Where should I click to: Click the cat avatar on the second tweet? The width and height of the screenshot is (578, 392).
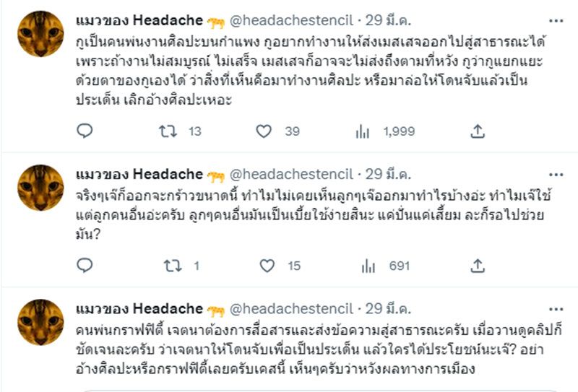coord(40,188)
